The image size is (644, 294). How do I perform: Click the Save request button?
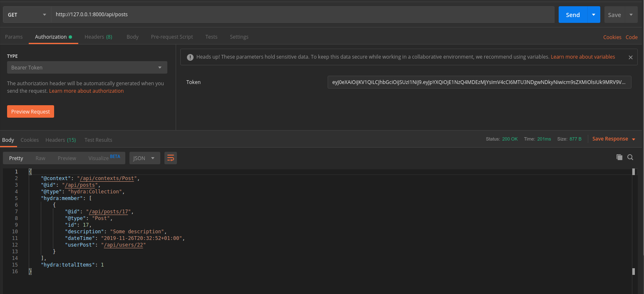(614, 15)
